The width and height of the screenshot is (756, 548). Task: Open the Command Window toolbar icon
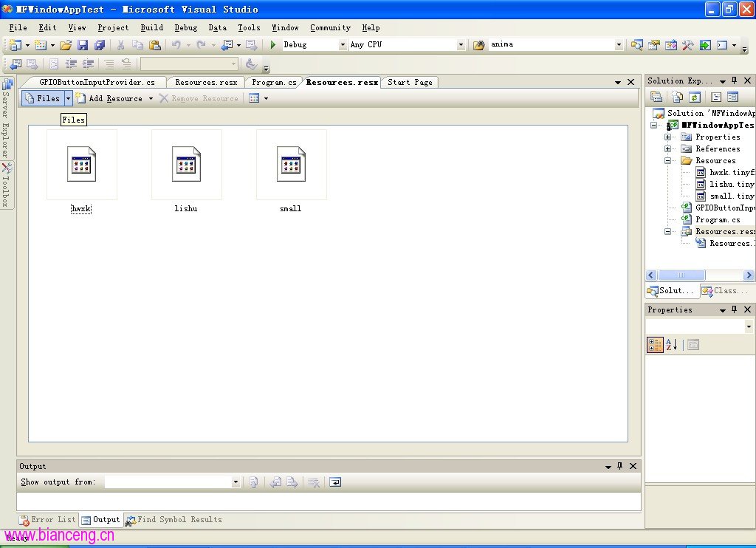pyautogui.click(x=722, y=45)
